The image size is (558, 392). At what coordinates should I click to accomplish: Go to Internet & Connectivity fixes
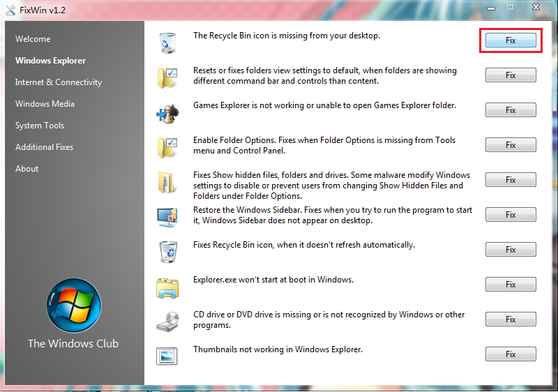[59, 82]
